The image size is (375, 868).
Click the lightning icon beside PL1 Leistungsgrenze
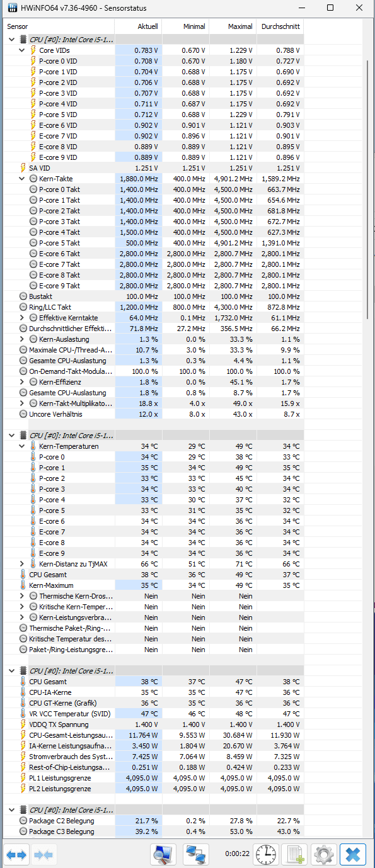click(23, 778)
